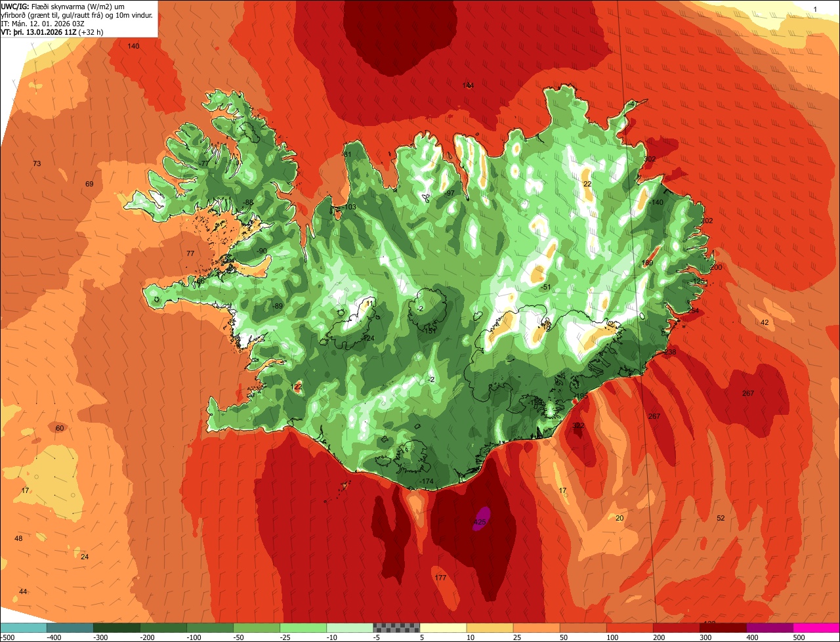Click the '-88' value on land

pos(247,202)
